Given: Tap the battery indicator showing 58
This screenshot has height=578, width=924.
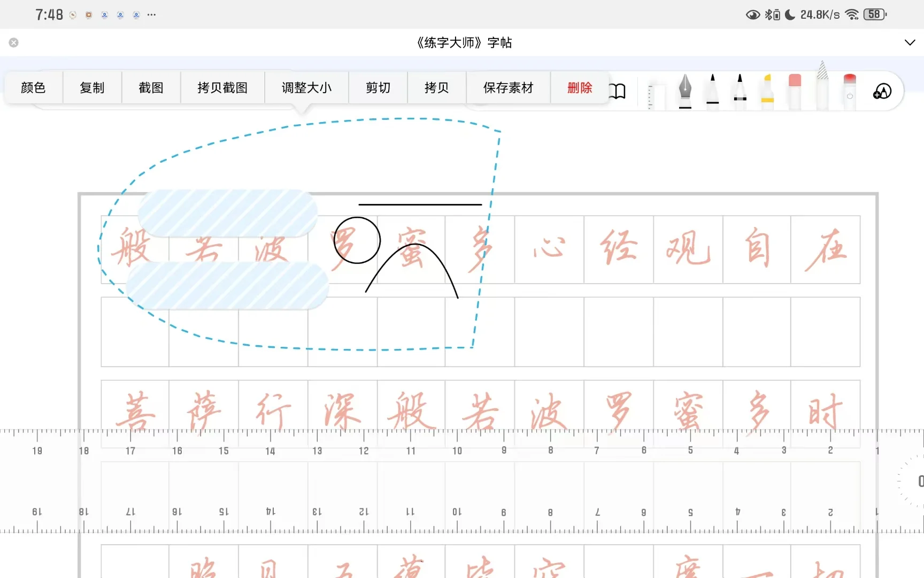Looking at the screenshot, I should [x=875, y=14].
